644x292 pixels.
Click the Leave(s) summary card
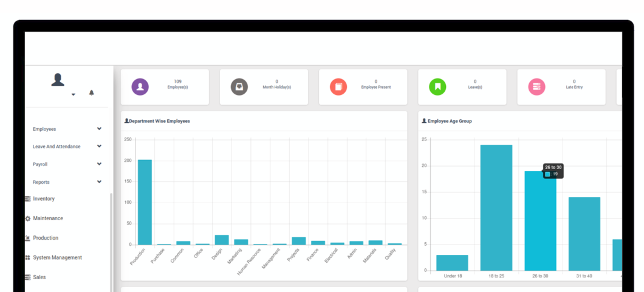(462, 87)
